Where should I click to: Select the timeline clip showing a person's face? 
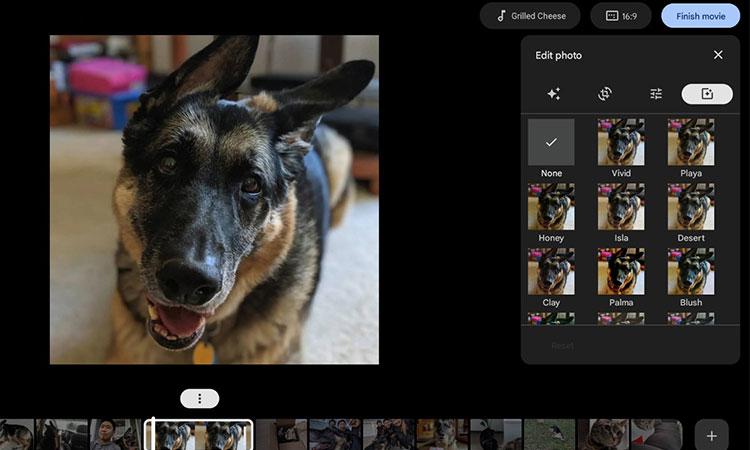tap(115, 435)
